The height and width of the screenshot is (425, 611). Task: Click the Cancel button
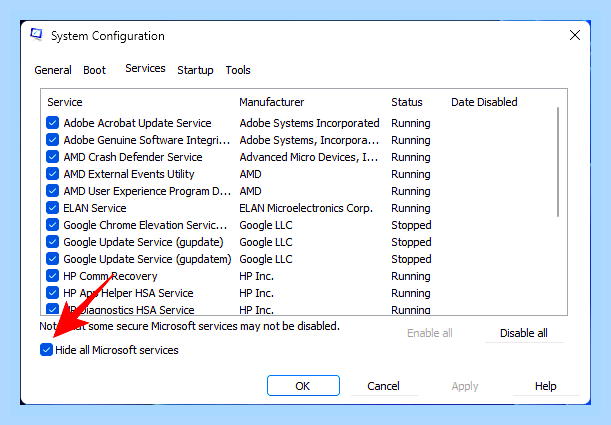[383, 386]
